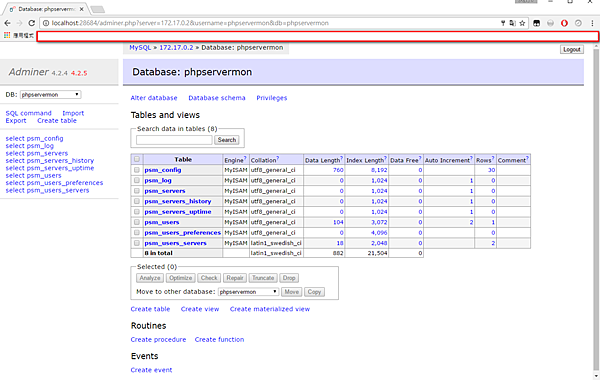Click the Analyze button
This screenshot has height=380, width=600.
[x=150, y=278]
